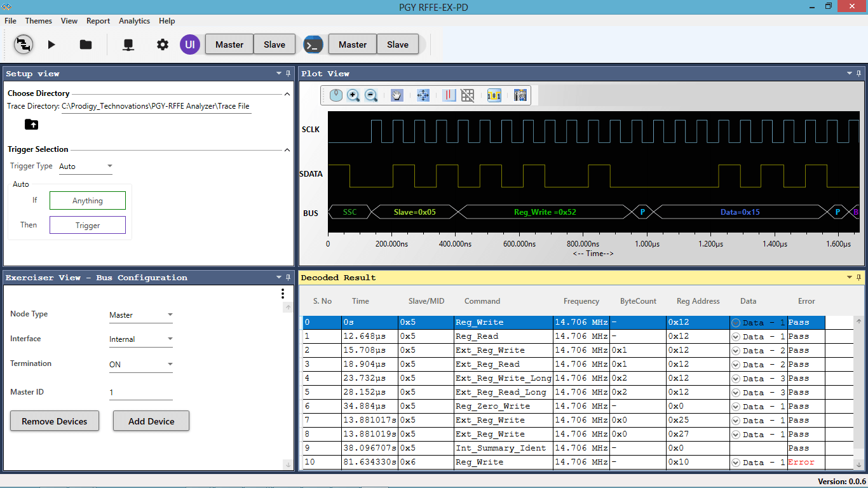Open the 101 digital bus view
The image size is (868, 488).
click(494, 95)
